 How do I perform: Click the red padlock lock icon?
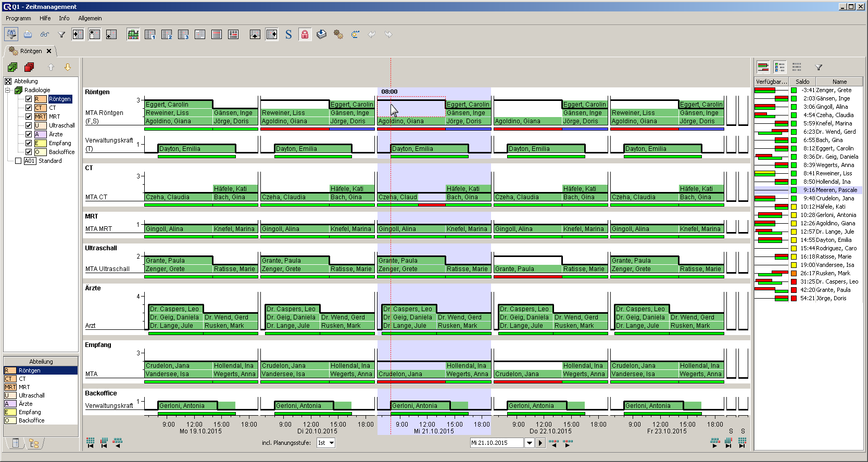(305, 35)
